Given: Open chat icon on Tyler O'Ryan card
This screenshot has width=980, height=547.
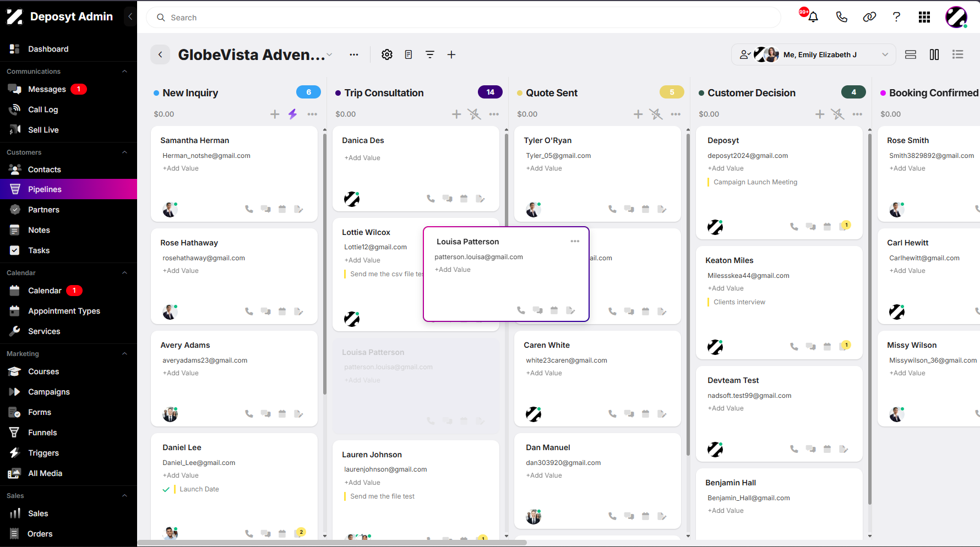Looking at the screenshot, I should [629, 209].
